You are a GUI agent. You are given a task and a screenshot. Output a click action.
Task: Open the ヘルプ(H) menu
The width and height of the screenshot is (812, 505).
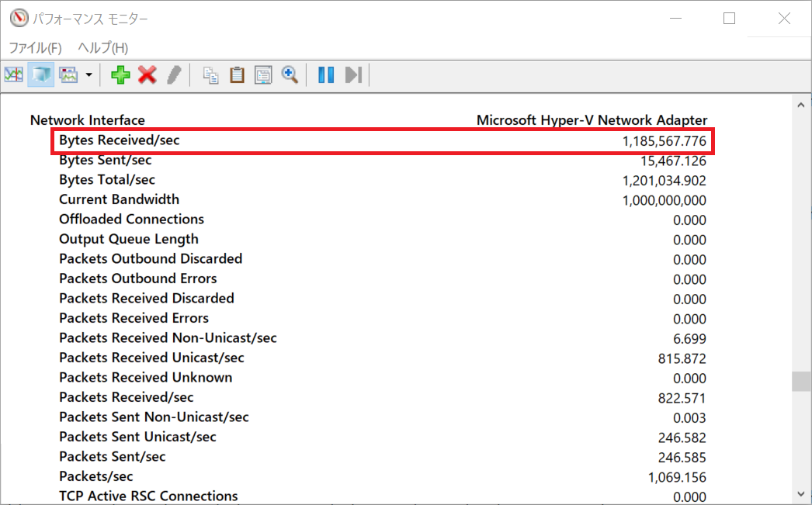coord(102,47)
